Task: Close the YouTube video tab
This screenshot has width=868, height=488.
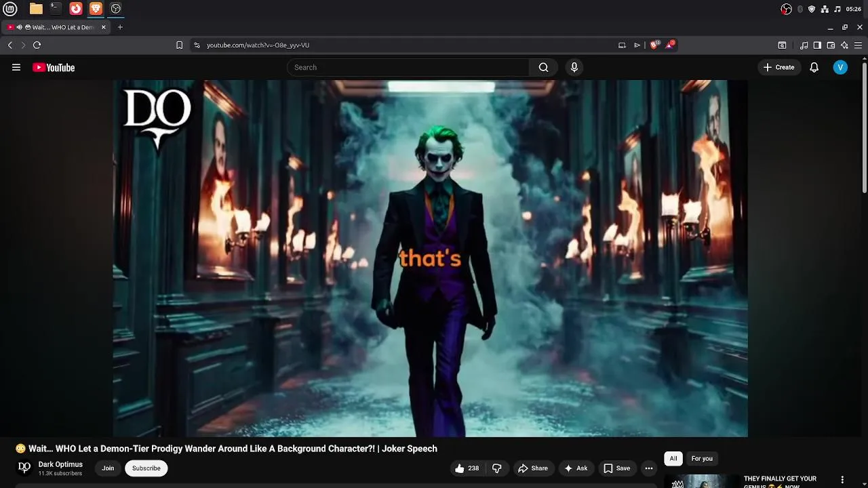Action: point(104,27)
